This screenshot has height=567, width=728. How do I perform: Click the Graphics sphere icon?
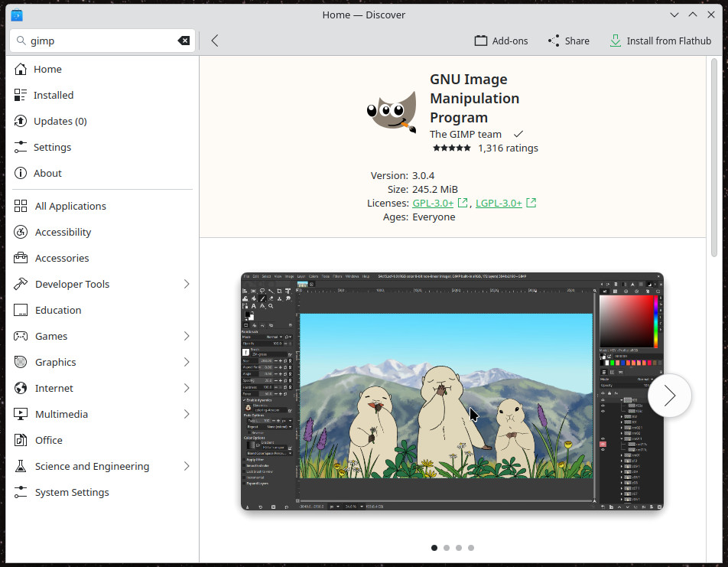21,362
